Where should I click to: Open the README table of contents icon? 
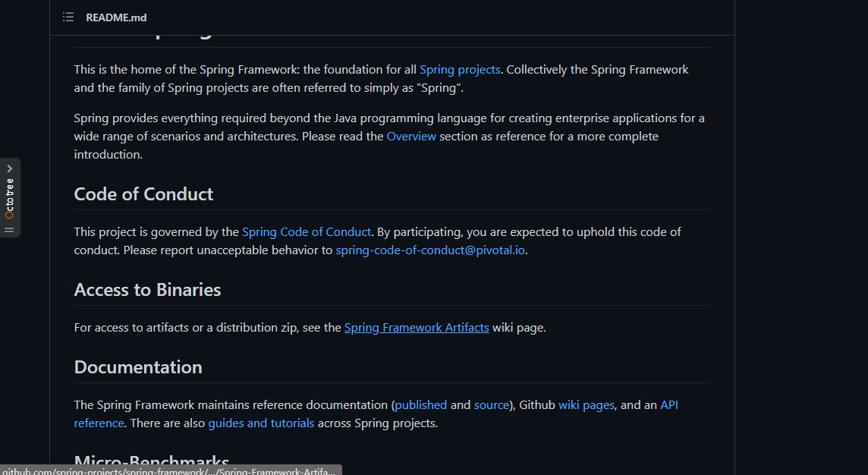pyautogui.click(x=68, y=17)
